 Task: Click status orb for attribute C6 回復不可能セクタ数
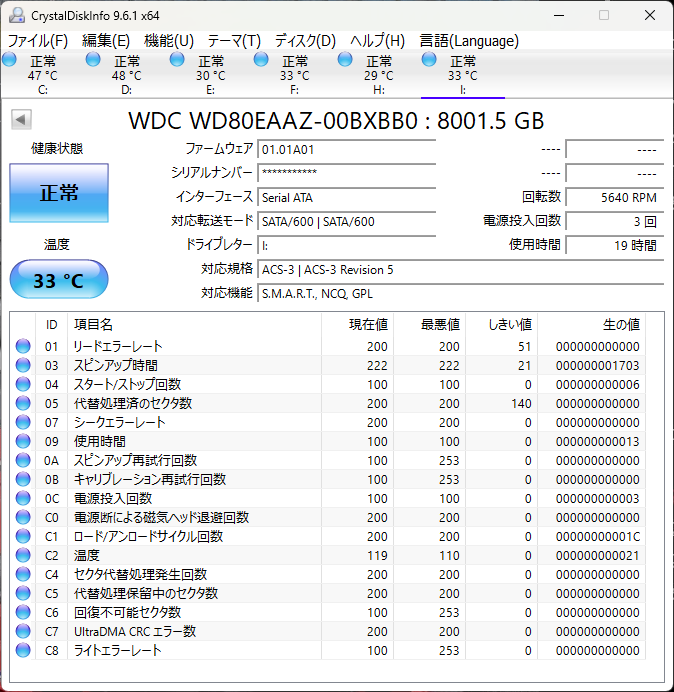pos(23,612)
